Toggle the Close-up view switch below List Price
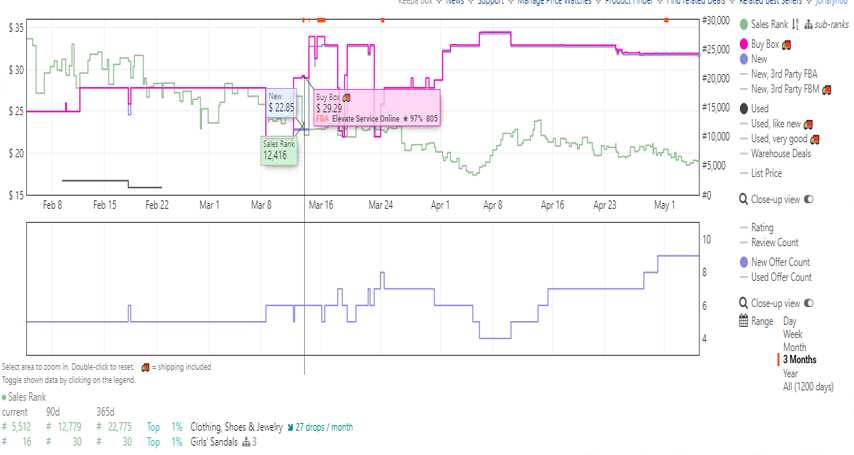854x455 pixels. [x=809, y=199]
